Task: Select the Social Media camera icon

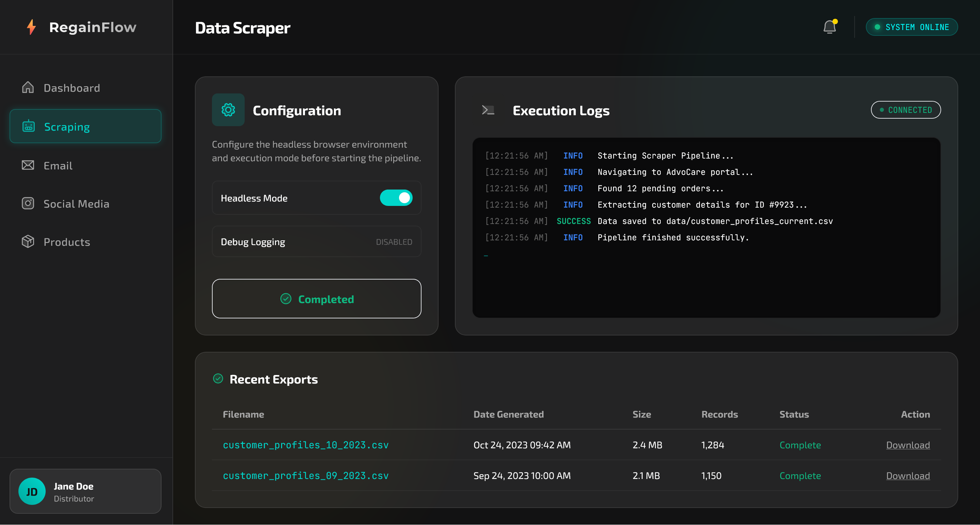Action: [x=27, y=203]
